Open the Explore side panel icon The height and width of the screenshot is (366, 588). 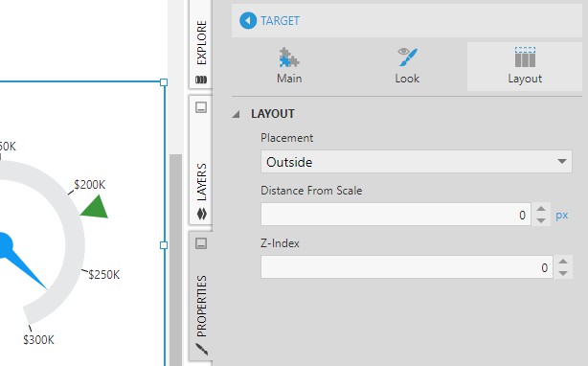pos(201,80)
